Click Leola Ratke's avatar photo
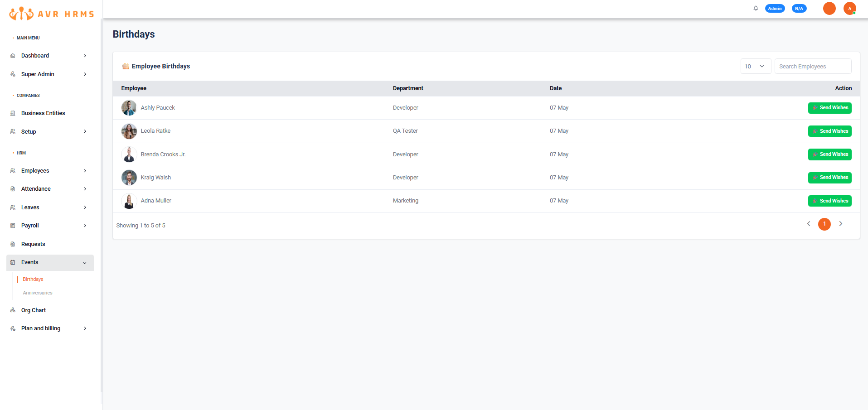 click(129, 131)
